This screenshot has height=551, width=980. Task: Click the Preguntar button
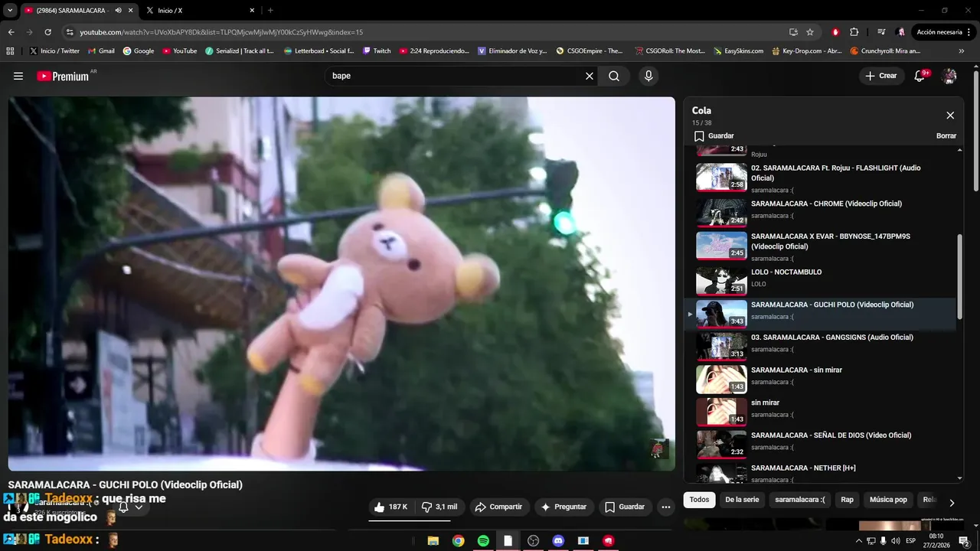point(563,507)
